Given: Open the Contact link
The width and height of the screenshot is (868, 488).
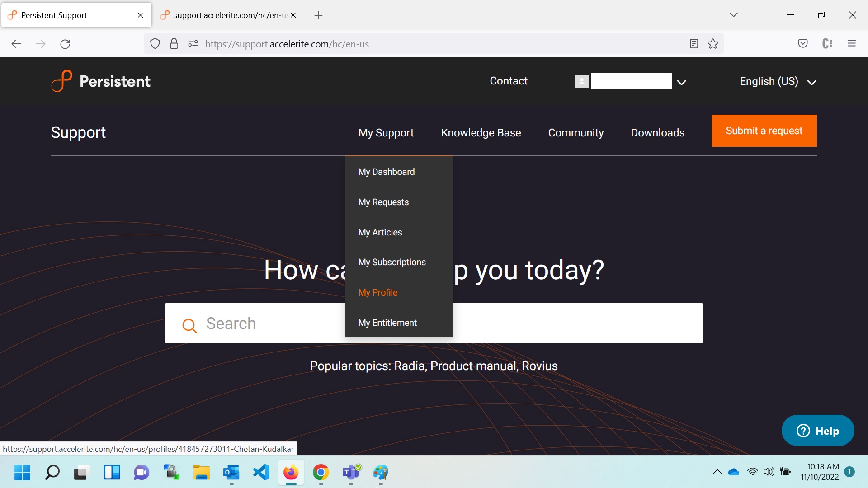Looking at the screenshot, I should coord(509,81).
